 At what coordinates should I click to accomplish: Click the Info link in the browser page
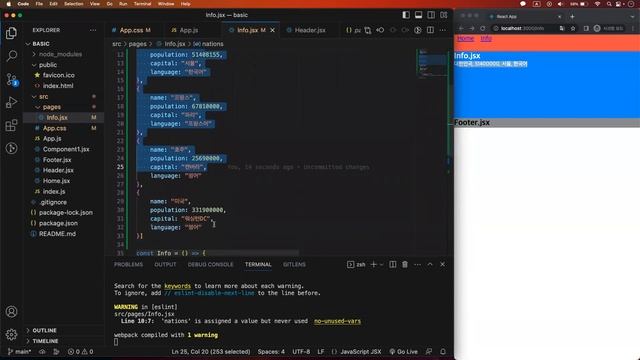point(486,38)
